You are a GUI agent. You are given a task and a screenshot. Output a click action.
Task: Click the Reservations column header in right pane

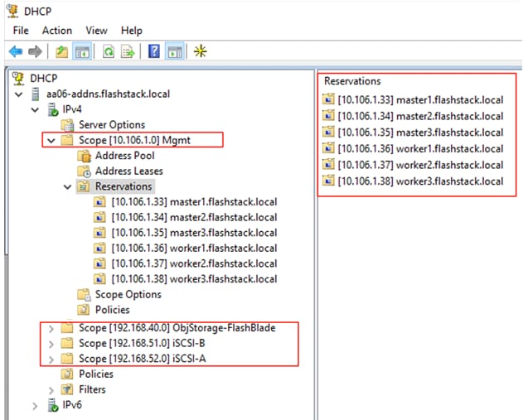click(x=352, y=81)
